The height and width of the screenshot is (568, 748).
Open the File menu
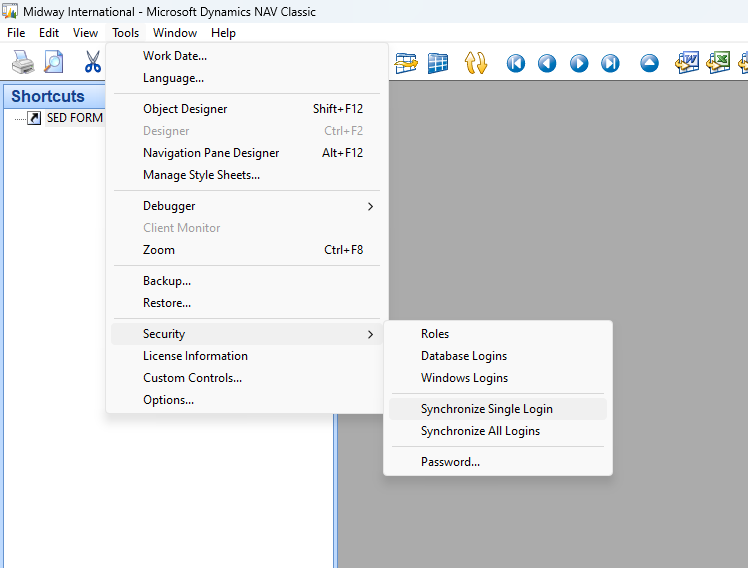(16, 33)
